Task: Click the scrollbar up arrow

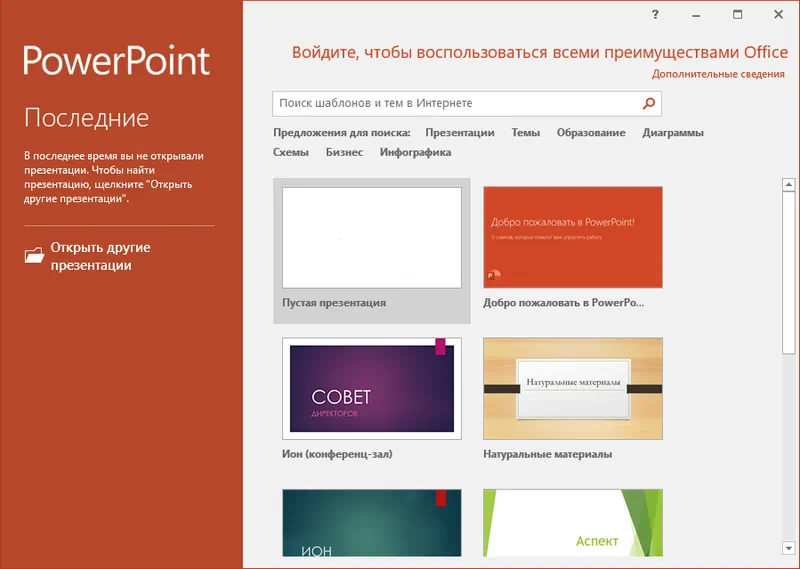Action: tap(789, 185)
